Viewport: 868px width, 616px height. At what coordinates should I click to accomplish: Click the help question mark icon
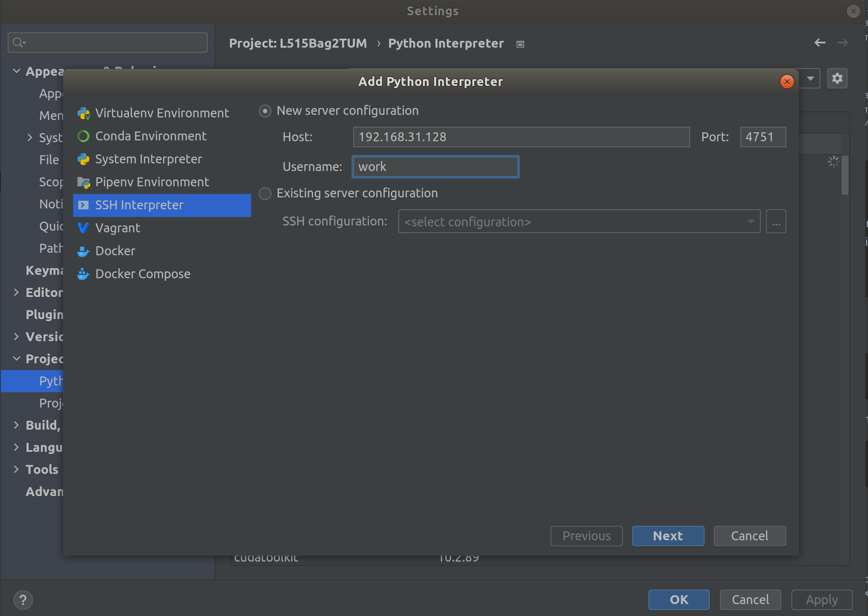point(23,600)
